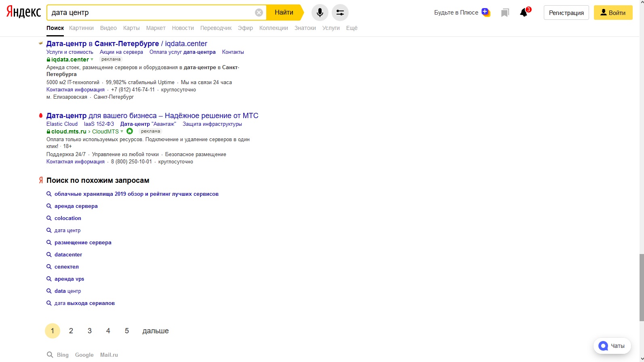This screenshot has height=362, width=644.
Task: Open 'Дата-центр для вашего бизнеса' MTS result
Action: pyautogui.click(x=152, y=116)
